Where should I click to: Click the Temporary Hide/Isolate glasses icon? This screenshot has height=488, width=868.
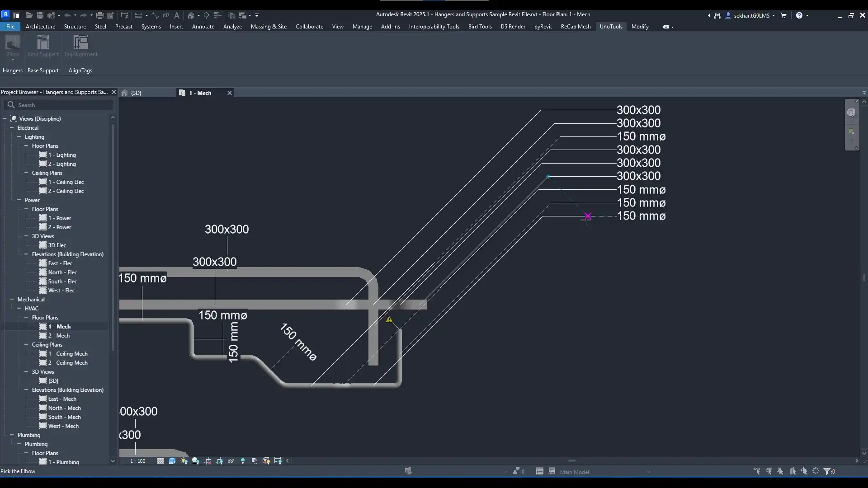[231, 461]
